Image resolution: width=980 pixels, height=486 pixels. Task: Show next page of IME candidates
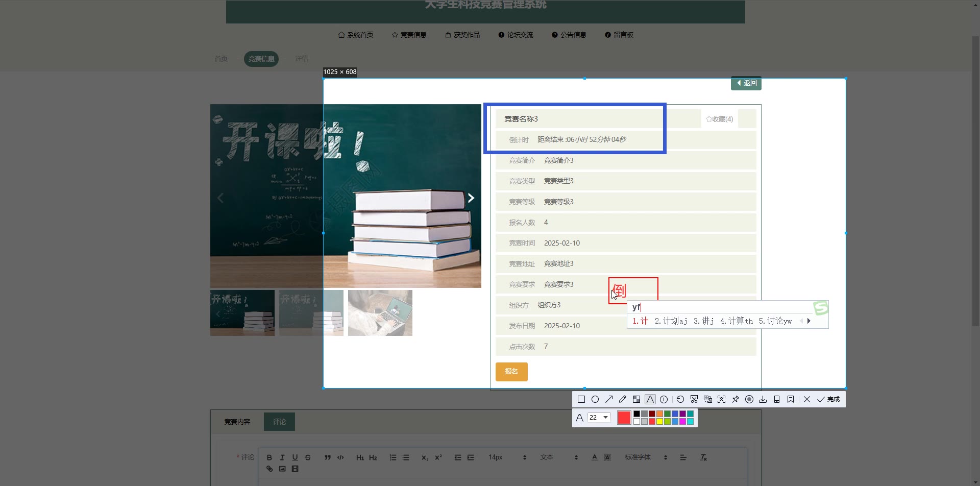tap(809, 321)
